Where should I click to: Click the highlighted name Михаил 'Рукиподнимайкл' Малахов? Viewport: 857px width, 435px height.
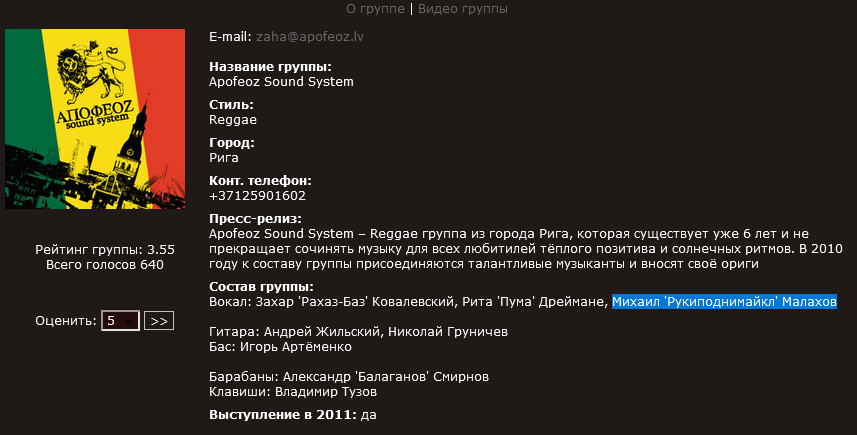pos(724,302)
